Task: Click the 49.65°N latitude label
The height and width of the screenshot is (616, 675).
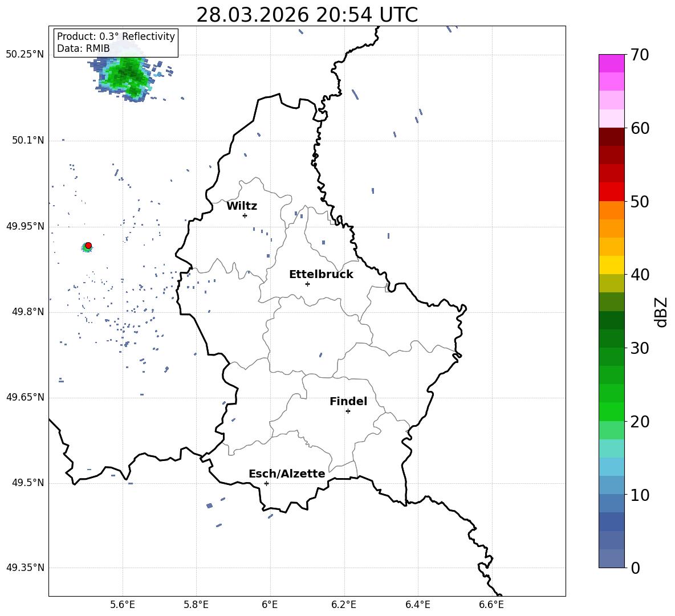Action: (25, 397)
